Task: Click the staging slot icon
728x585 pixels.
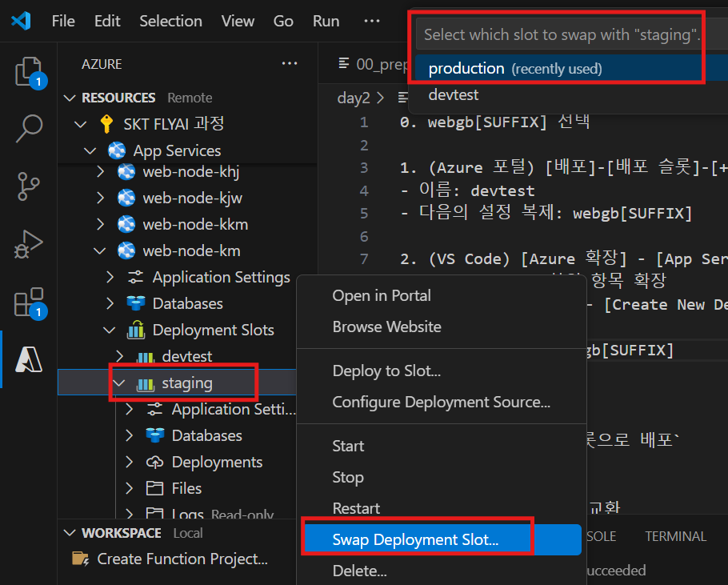Action: pyautogui.click(x=146, y=383)
